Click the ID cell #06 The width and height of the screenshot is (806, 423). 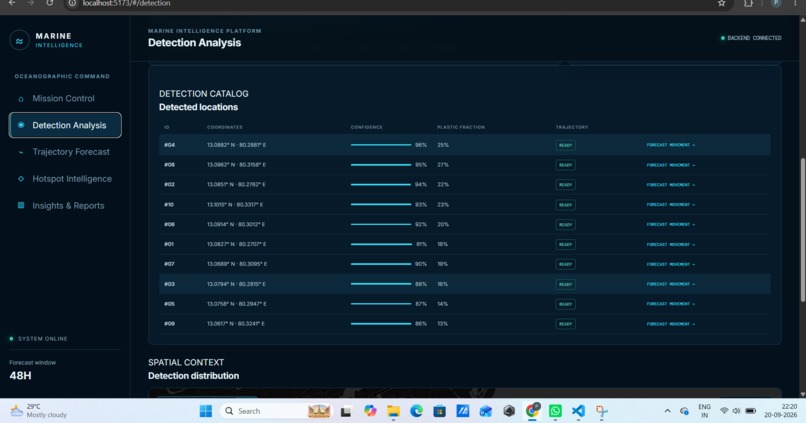170,224
